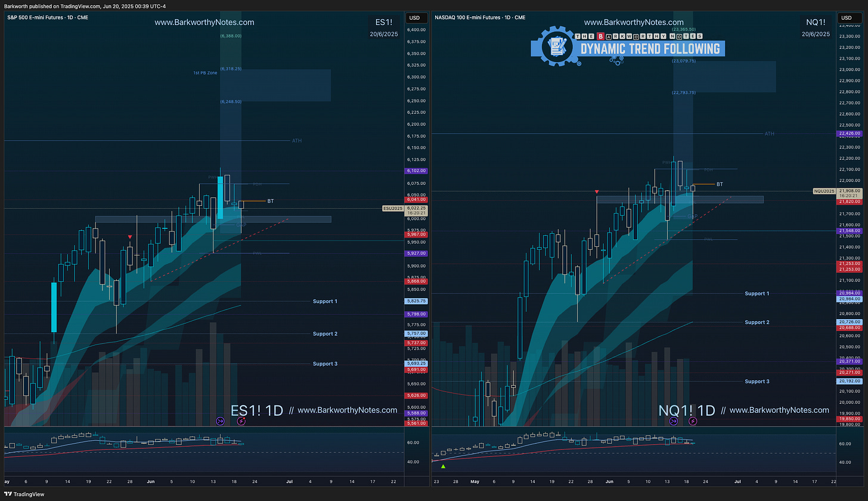This screenshot has height=501, width=868.
Task: Click the 'NASDAQ 100 E-mini Futures · 1D · CME' title
Action: [x=480, y=18]
